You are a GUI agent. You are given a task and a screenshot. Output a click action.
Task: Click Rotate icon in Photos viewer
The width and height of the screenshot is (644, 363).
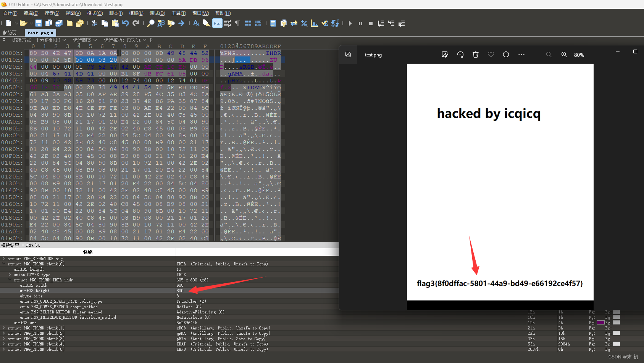pos(460,55)
